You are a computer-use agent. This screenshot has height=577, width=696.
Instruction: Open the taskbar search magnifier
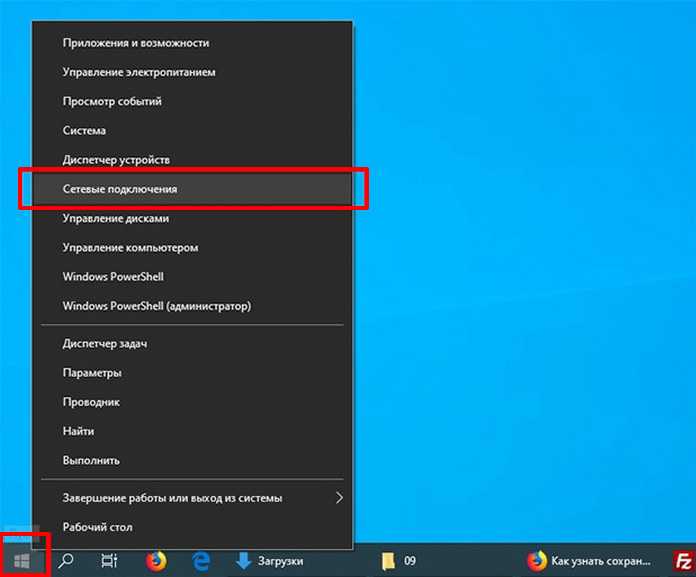click(66, 561)
